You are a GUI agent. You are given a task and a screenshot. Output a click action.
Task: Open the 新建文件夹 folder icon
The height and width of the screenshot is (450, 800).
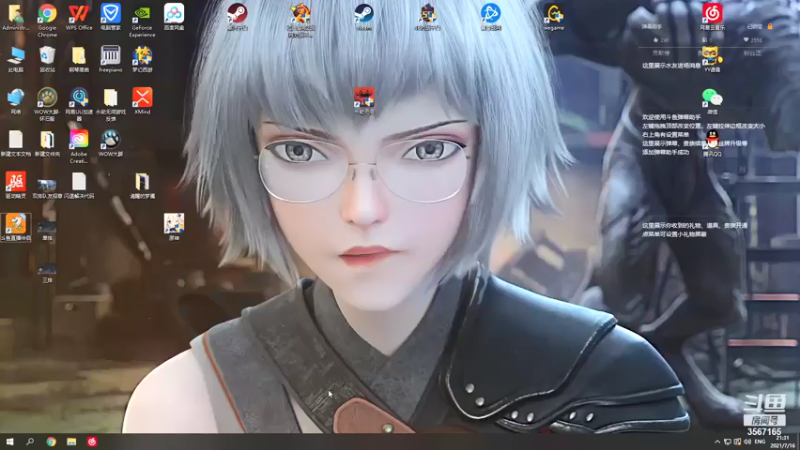click(47, 143)
